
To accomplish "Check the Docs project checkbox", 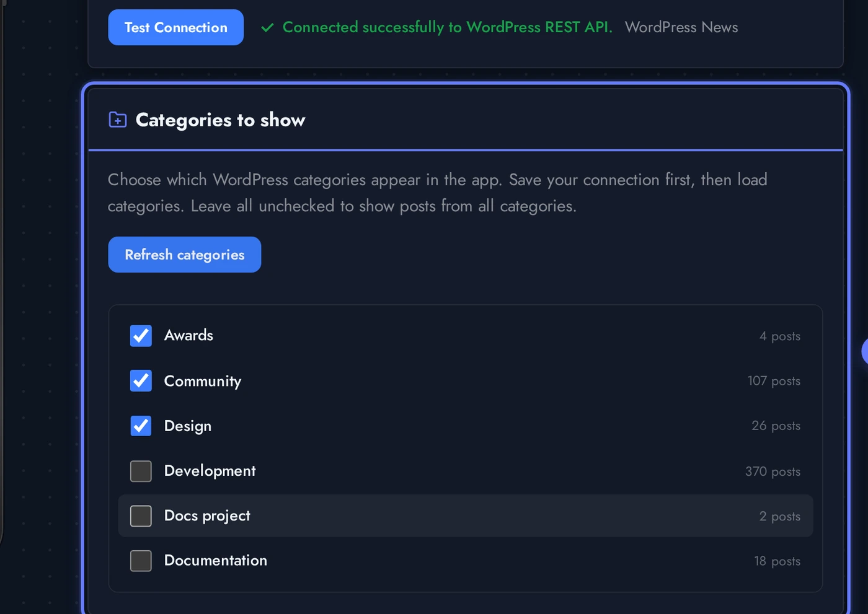I will coord(141,515).
